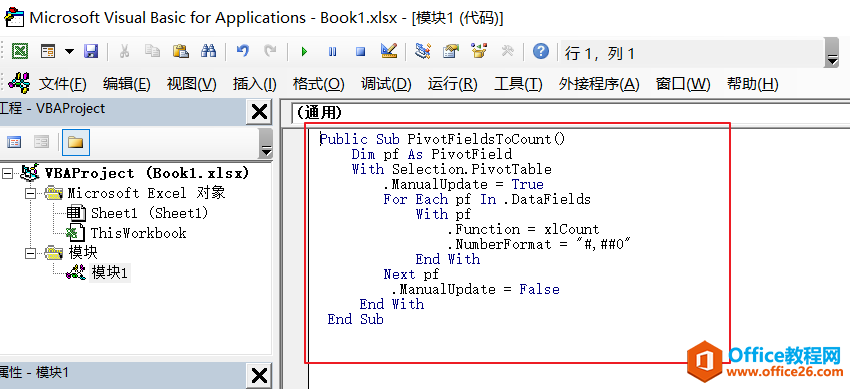Select Sheet1 (Sheet1) in project tree
The height and width of the screenshot is (389, 850).
pos(150,213)
